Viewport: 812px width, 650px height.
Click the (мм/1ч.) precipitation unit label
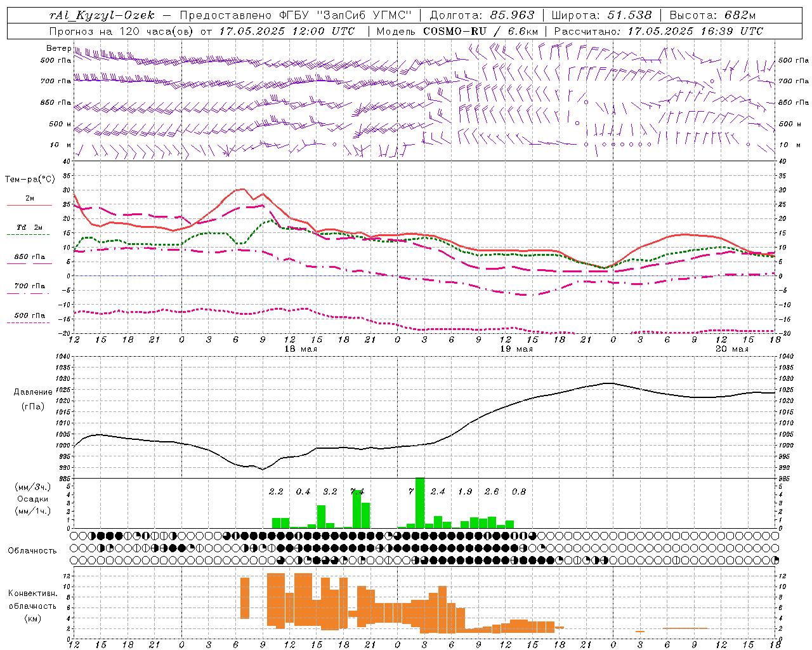point(32,511)
